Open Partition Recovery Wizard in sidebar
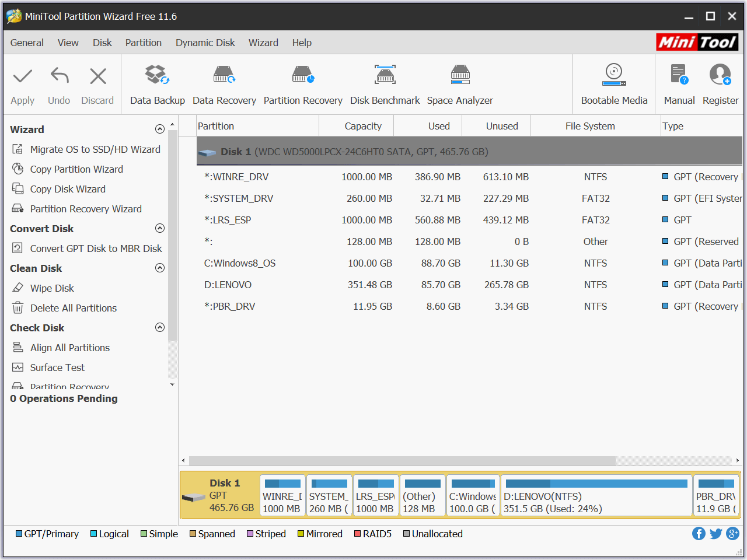The width and height of the screenshot is (747, 560). pyautogui.click(x=77, y=209)
